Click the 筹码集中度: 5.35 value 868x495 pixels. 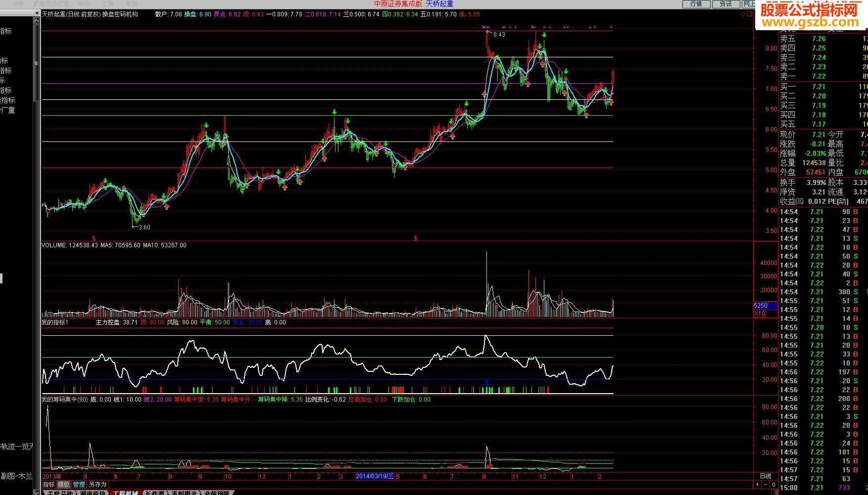click(x=196, y=400)
